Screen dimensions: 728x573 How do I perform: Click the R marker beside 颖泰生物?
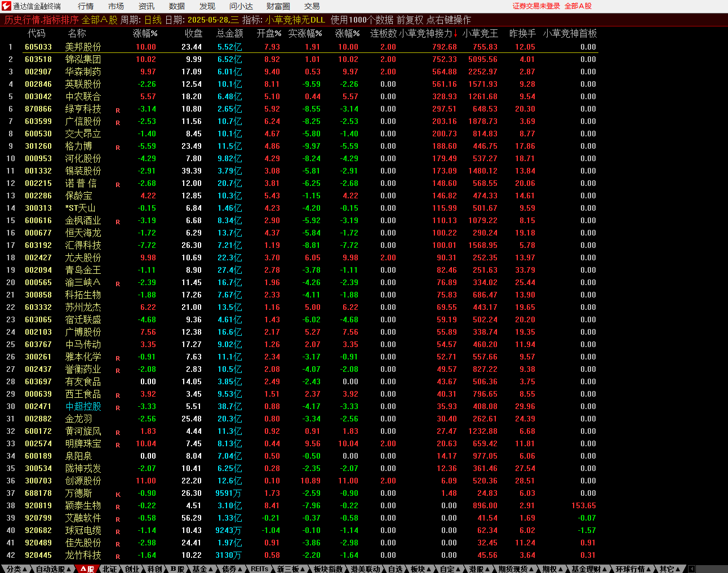click(118, 507)
